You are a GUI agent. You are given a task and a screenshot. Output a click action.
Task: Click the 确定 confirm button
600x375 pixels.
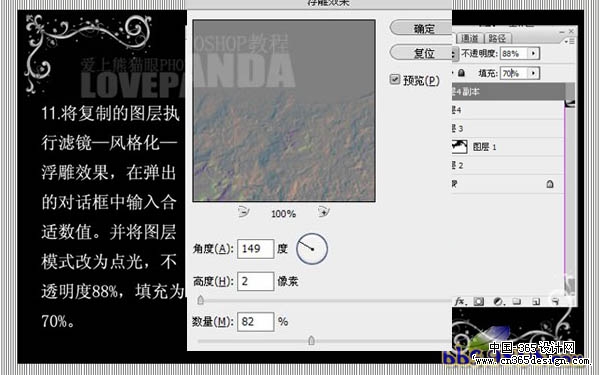pos(421,28)
